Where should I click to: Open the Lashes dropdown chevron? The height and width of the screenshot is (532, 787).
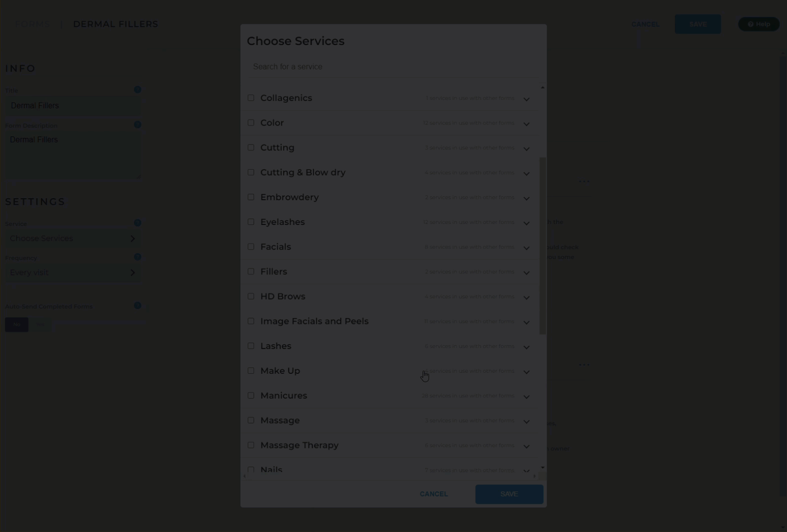(x=526, y=347)
